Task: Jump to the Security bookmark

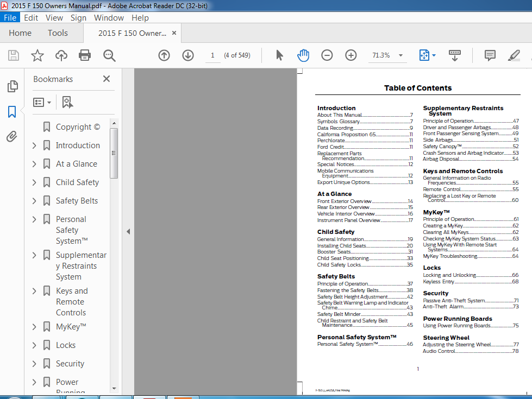Action: point(70,364)
